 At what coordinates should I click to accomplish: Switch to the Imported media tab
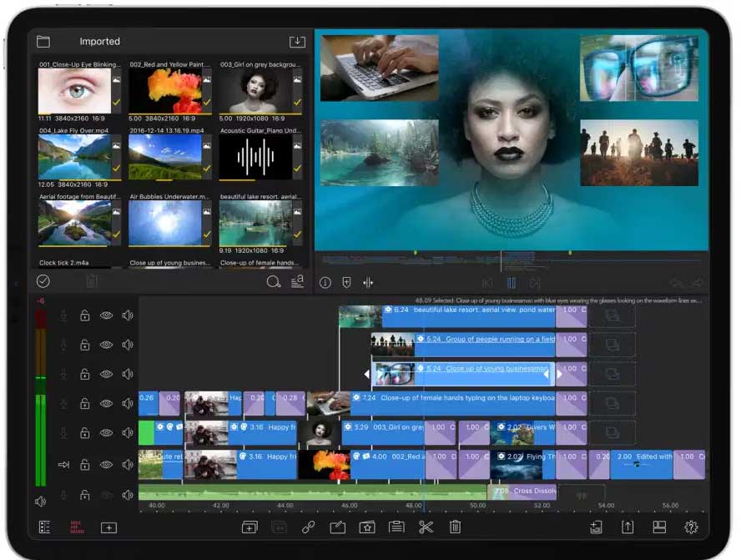(100, 41)
